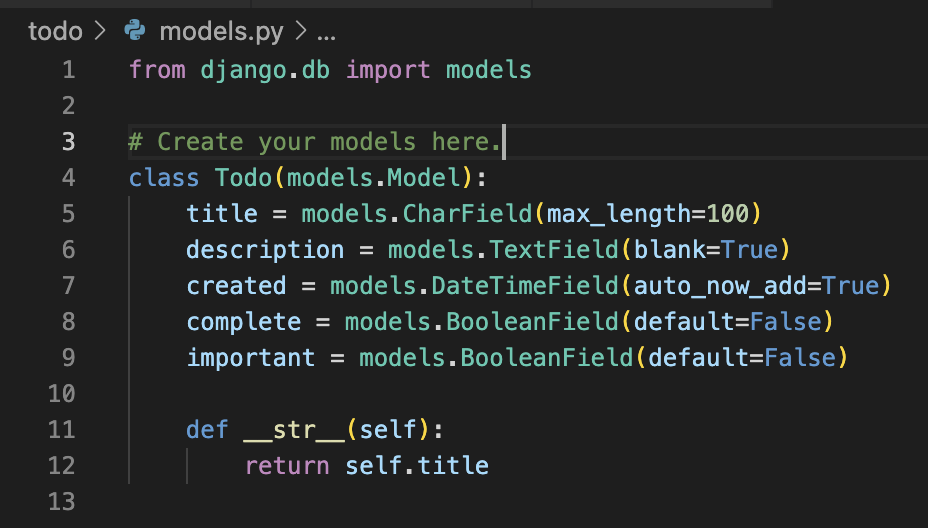The width and height of the screenshot is (928, 528).
Task: Click line number 5 in gutter
Action: pos(69,214)
